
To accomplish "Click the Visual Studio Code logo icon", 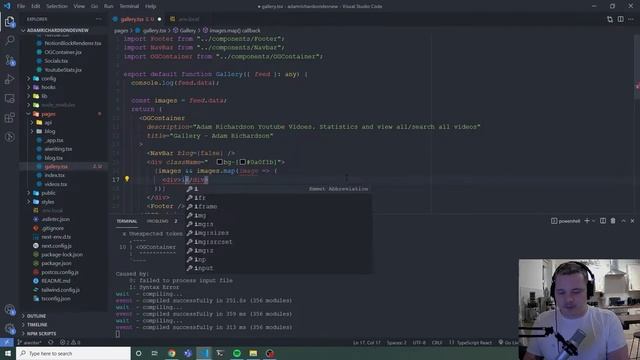I will click(7, 6).
